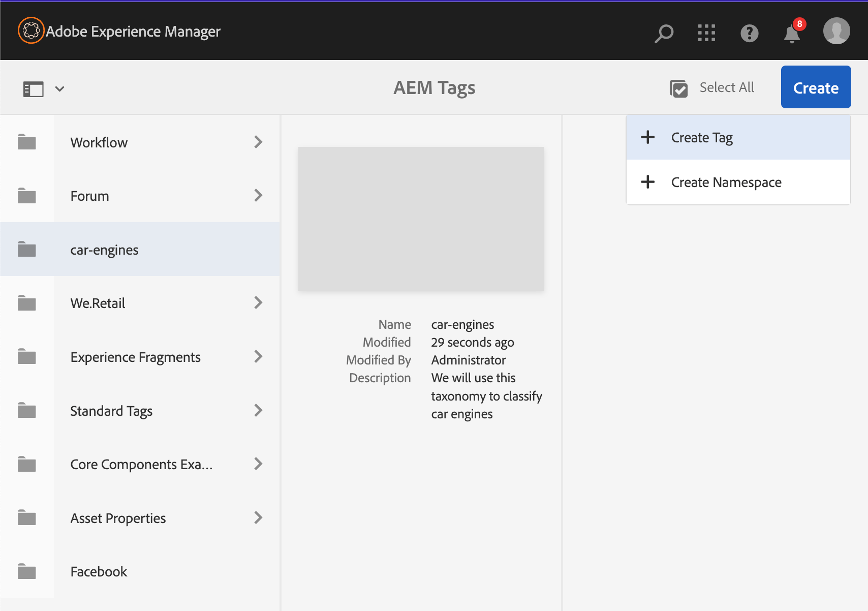Select the Forum folder icon
The image size is (868, 611).
(x=27, y=195)
